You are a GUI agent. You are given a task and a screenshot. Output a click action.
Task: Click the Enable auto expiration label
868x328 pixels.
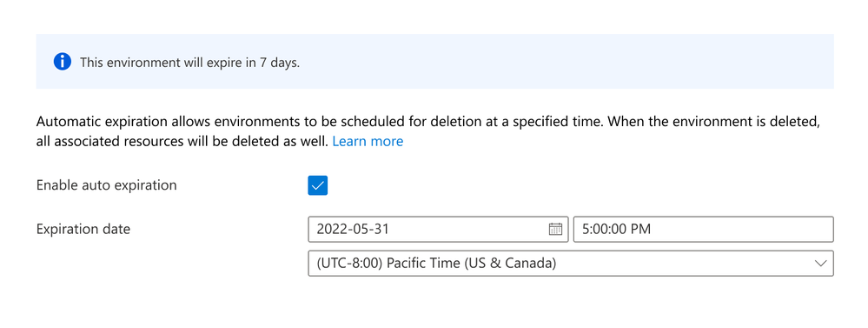(x=106, y=185)
